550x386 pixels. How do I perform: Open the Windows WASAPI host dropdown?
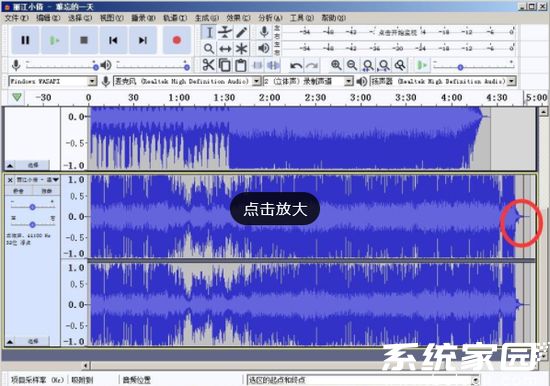tap(52, 81)
